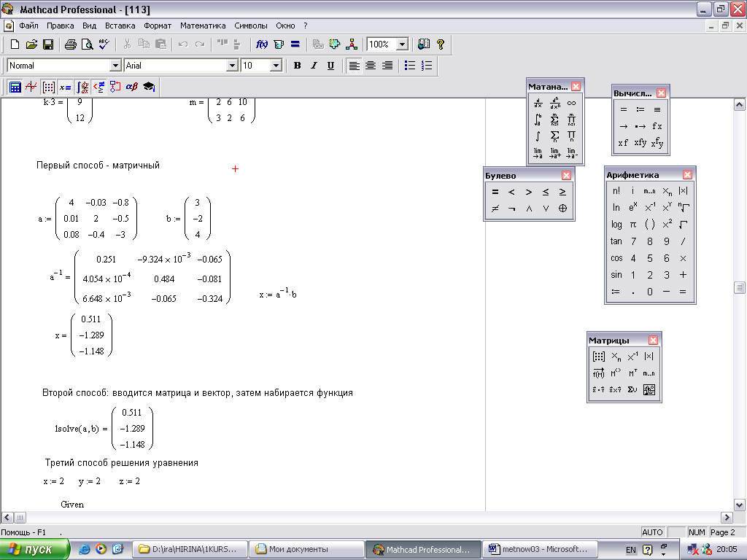Viewport: 747px width, 560px height.
Task: Insert vector sum Συ from Матрицы palette
Action: tap(632, 389)
